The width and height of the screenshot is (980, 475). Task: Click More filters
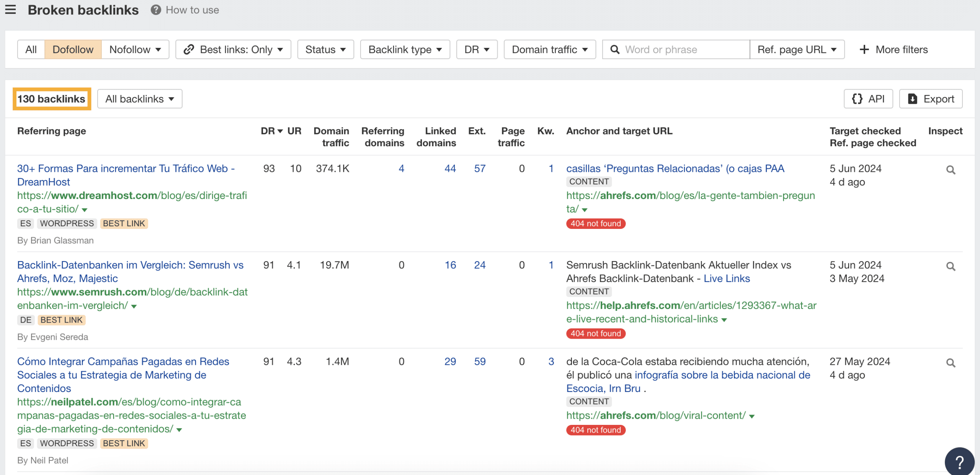[893, 49]
